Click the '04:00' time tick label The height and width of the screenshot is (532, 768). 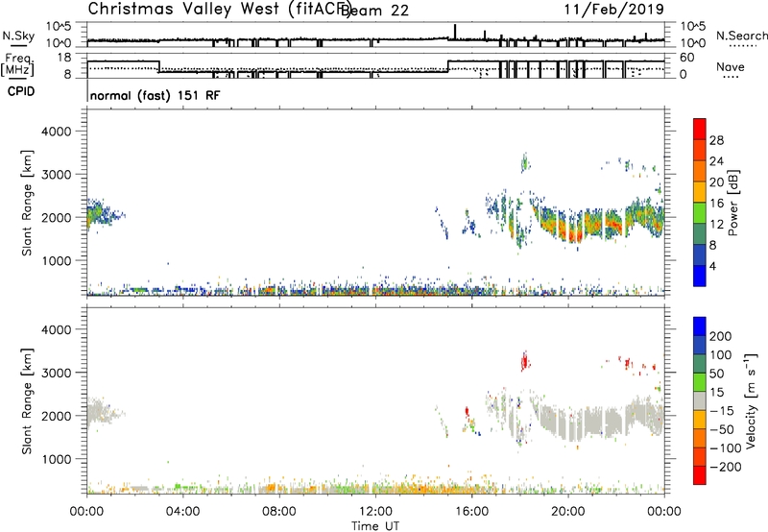coord(182,512)
